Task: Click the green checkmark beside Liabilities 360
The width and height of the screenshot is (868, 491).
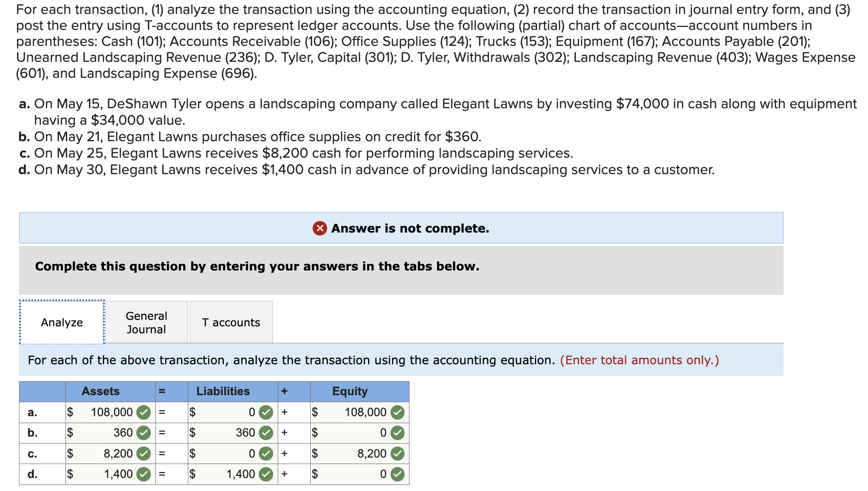Action: click(266, 433)
